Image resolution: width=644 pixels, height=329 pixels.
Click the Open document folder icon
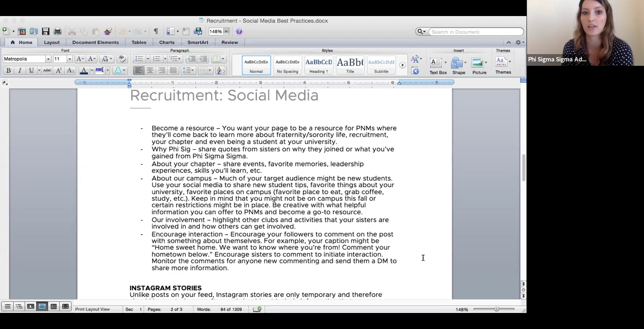[34, 31]
